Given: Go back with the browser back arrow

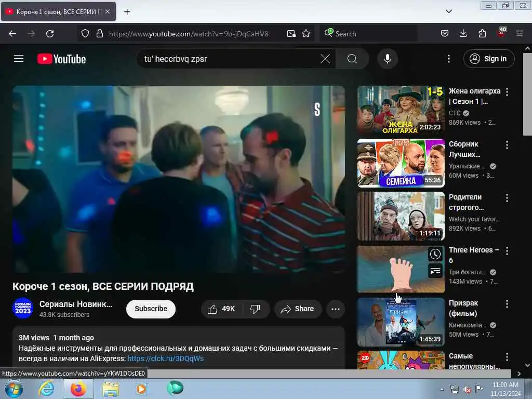Looking at the screenshot, I should tap(12, 34).
